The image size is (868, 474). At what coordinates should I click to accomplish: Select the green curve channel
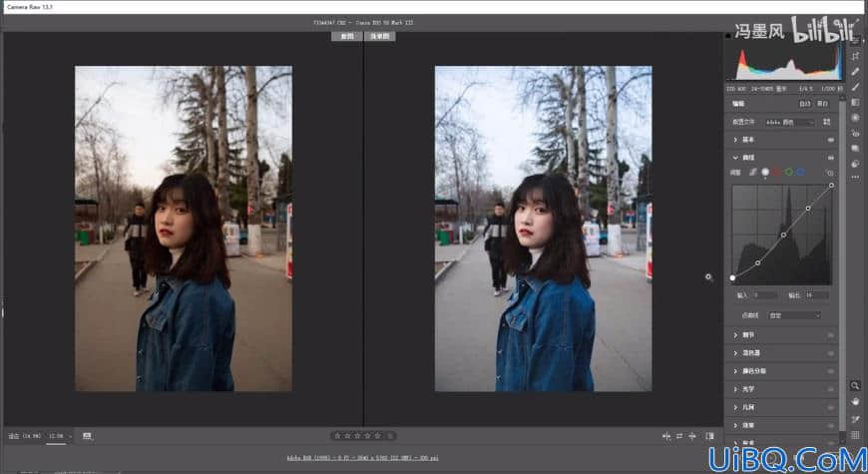[789, 173]
